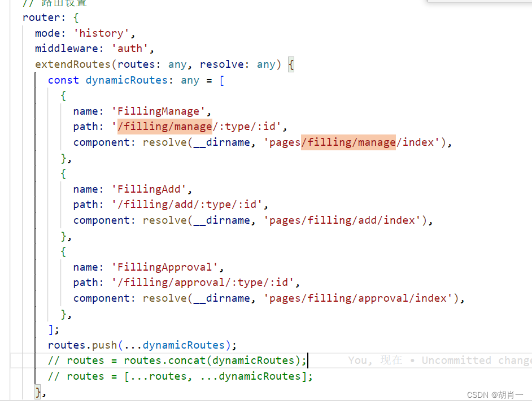
Task: Click the 'Uncommitted change' blame annotation
Action: (477, 360)
